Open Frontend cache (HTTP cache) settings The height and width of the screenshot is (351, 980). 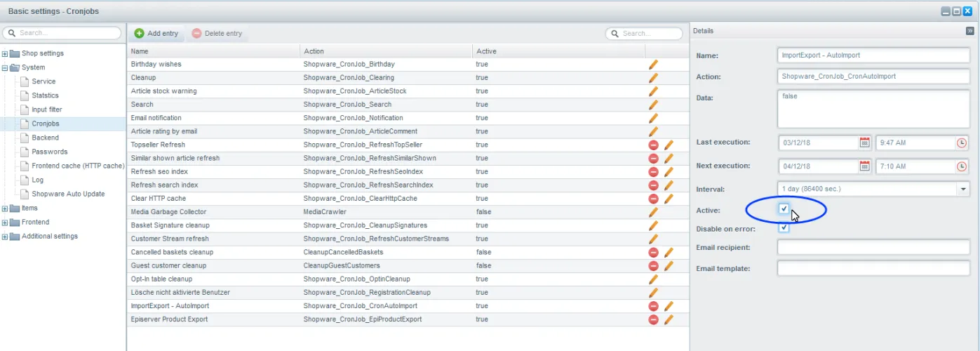pos(78,166)
